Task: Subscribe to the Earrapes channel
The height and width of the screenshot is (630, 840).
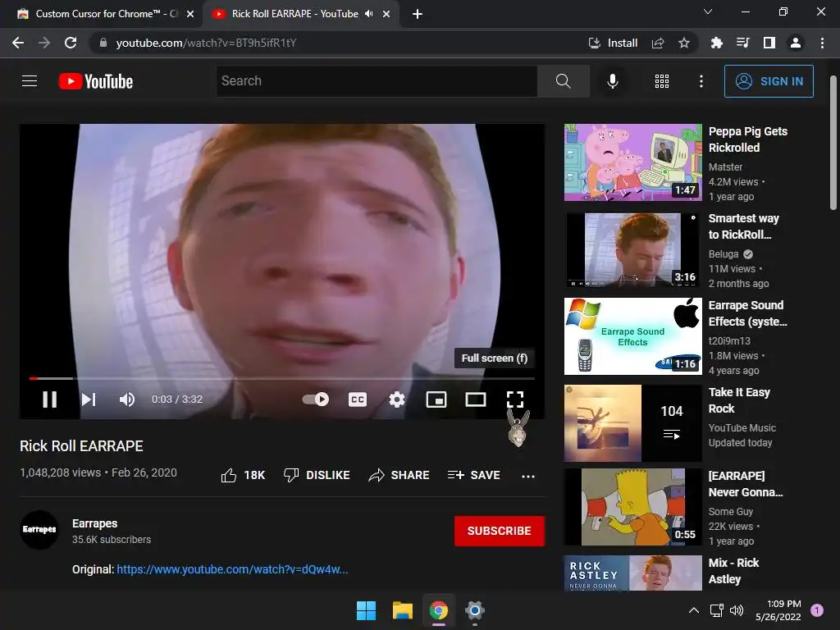Action: pos(500,531)
